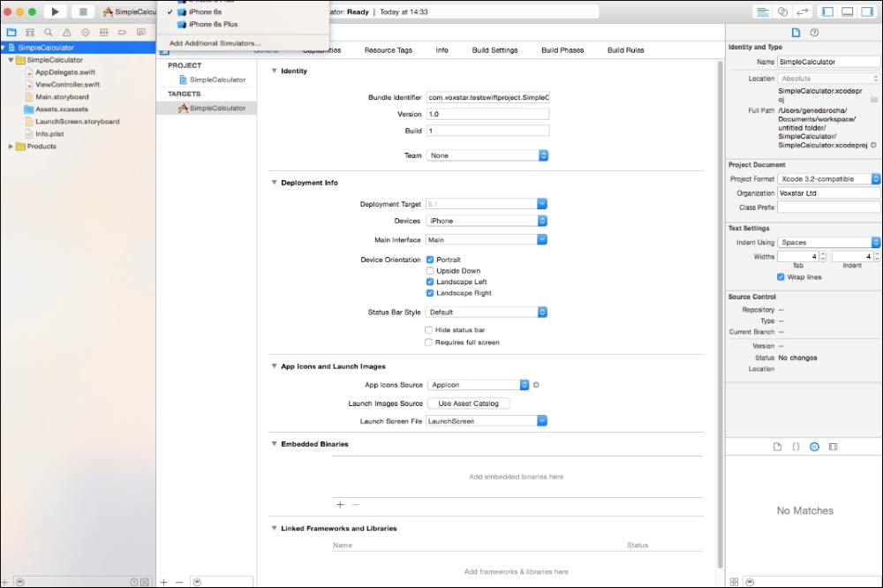The height and width of the screenshot is (588, 883).
Task: Collapse the Identity section
Action: click(275, 71)
